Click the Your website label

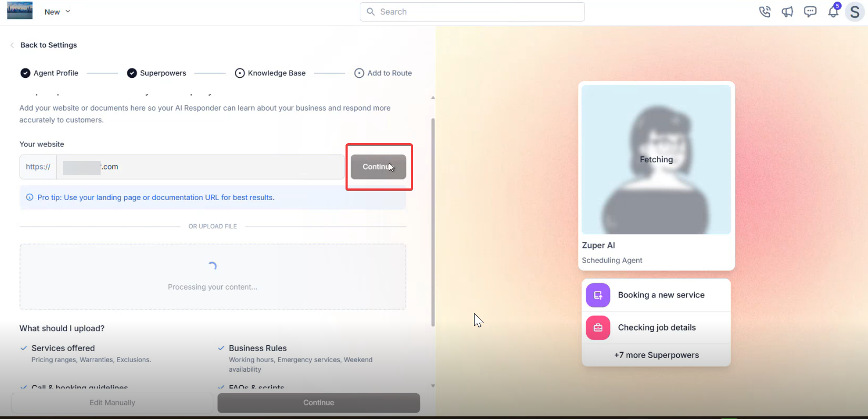coord(42,144)
